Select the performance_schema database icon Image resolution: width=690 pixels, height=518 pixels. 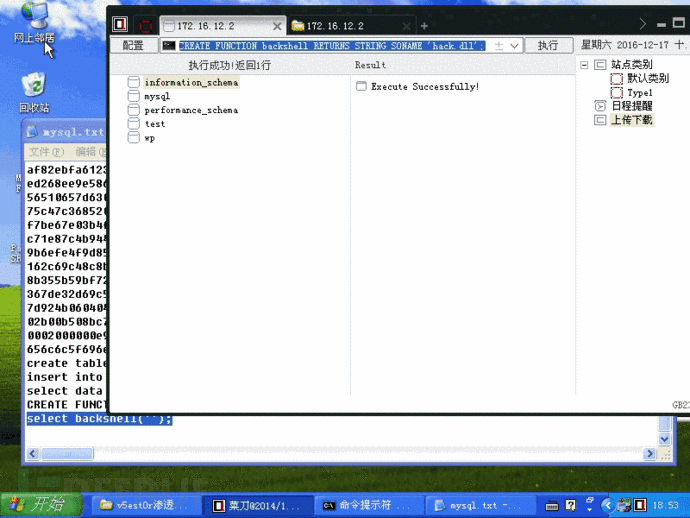pos(133,110)
